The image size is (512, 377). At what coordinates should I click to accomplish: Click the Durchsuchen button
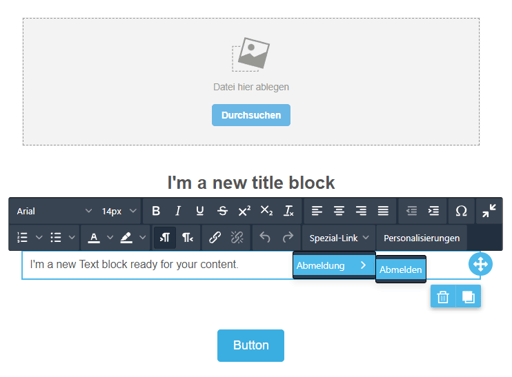point(251,115)
